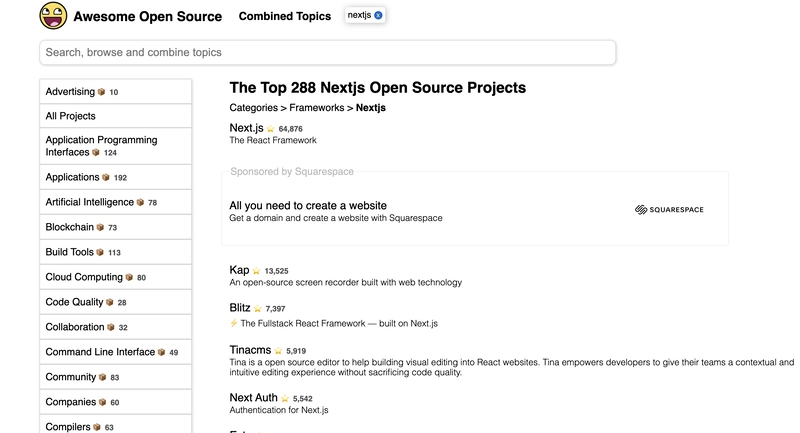This screenshot has width=800, height=433.
Task: Open the Compilers category
Action: [115, 424]
